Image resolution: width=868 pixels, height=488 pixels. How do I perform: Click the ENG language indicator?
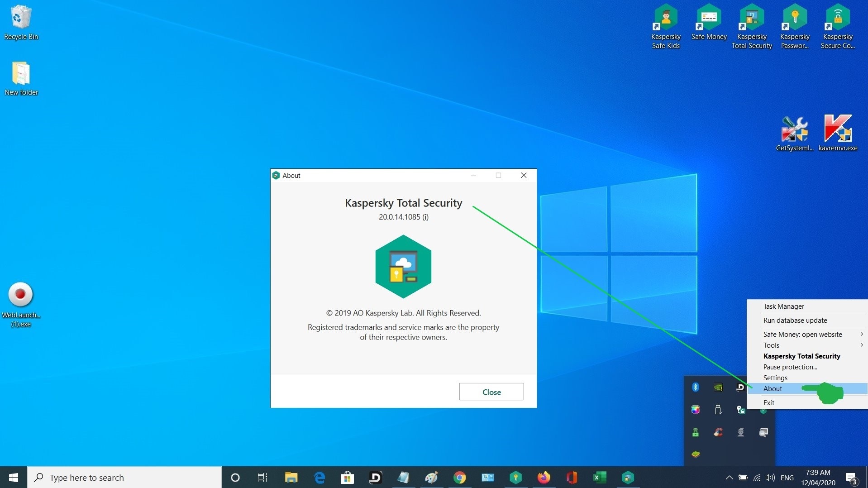(787, 478)
